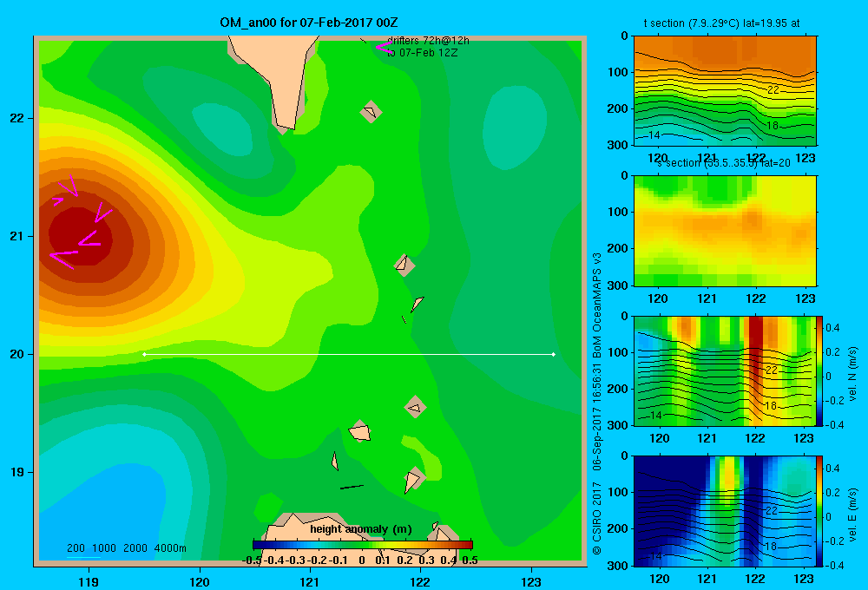
Task: Click the "drifters 72h@12h" legend text
Action: [428, 41]
